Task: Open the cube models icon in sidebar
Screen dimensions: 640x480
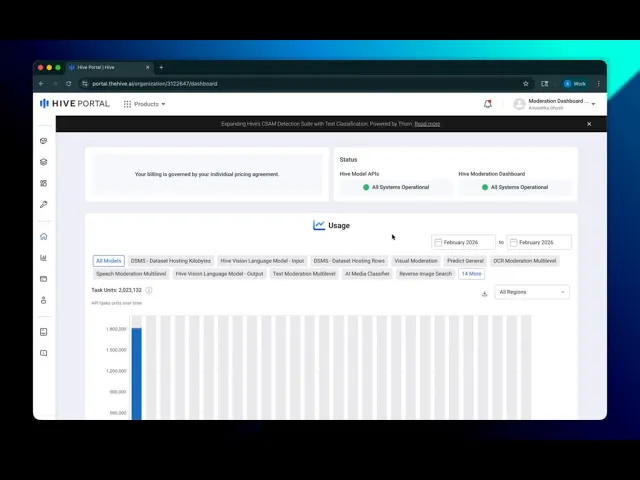Action: (x=44, y=141)
